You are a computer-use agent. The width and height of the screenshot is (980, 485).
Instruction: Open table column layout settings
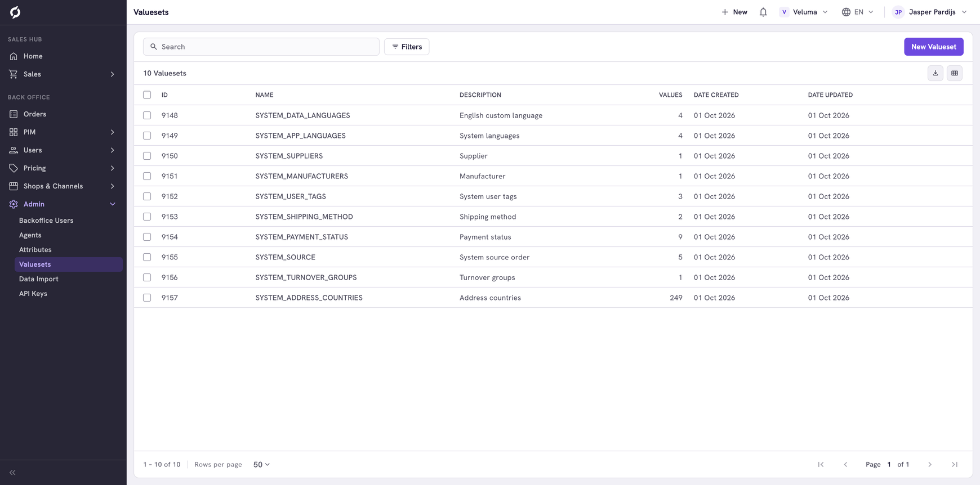click(x=955, y=73)
